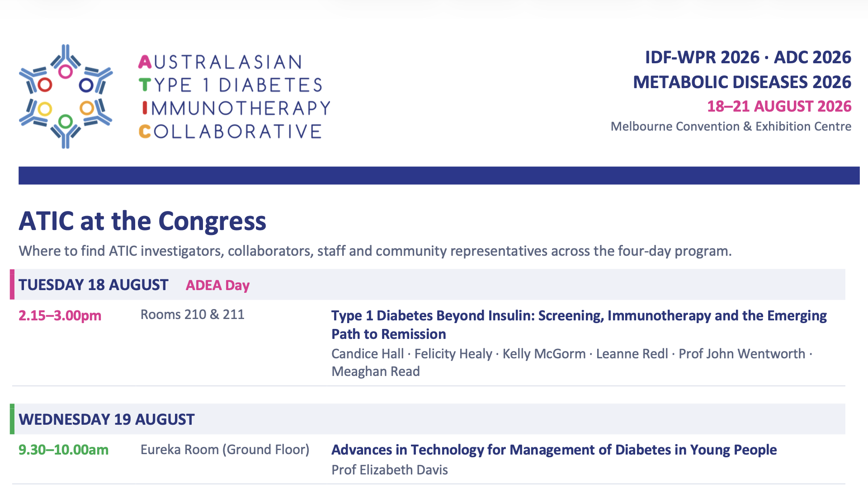The width and height of the screenshot is (868, 488).
Task: Click speaker name Prof John Wentworth
Action: (x=742, y=353)
